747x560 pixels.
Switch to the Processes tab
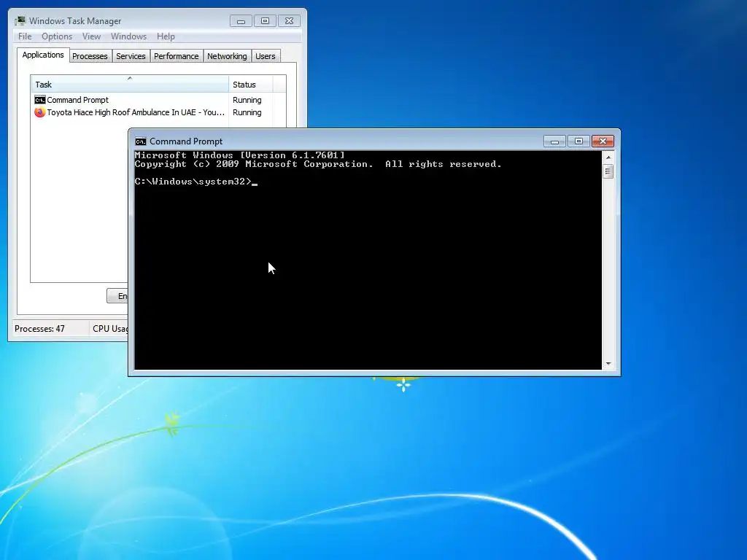click(x=90, y=56)
